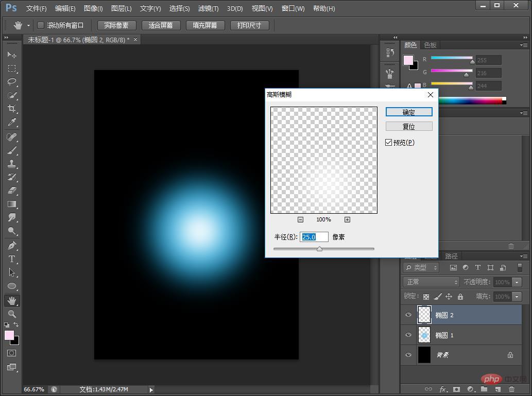
Task: Open the 滤镜(T) menu
Action: point(209,8)
